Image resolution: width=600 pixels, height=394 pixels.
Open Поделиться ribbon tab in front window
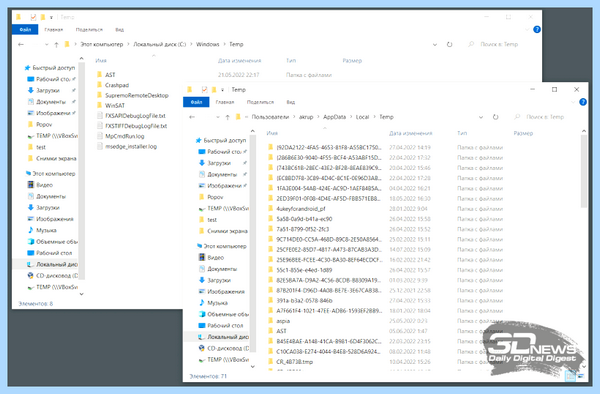pyautogui.click(x=260, y=102)
